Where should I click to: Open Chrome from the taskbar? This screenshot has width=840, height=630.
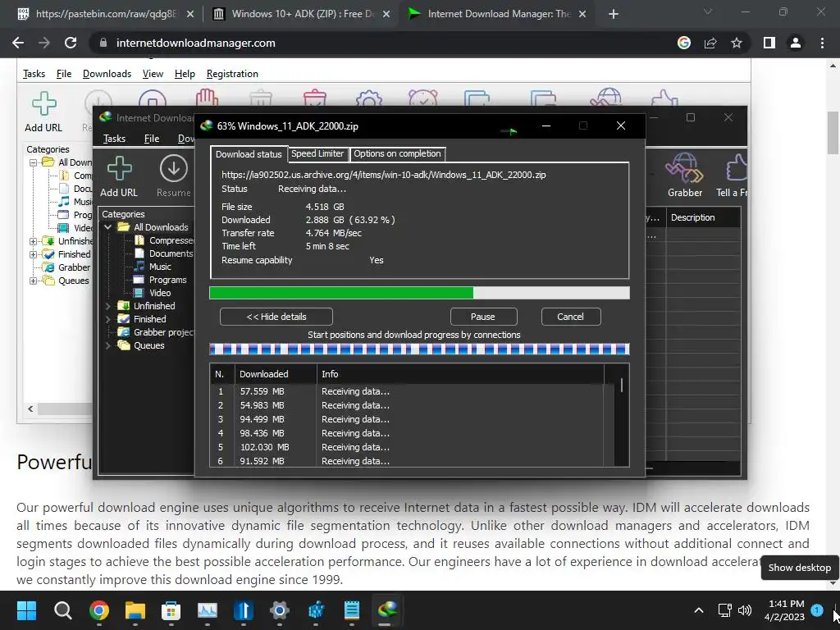99,610
